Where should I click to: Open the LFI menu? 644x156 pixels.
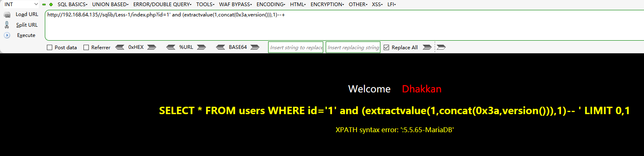(391, 5)
